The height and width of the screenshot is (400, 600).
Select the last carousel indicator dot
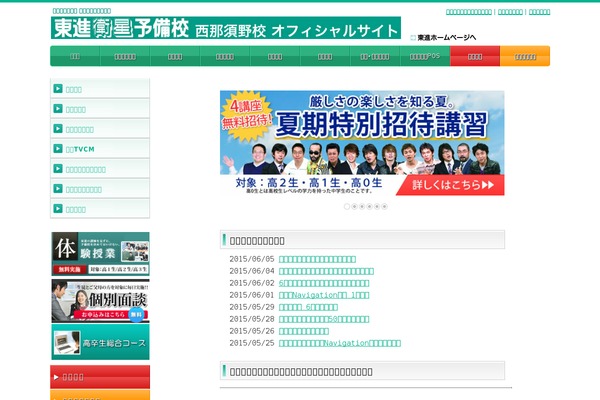pyautogui.click(x=385, y=207)
